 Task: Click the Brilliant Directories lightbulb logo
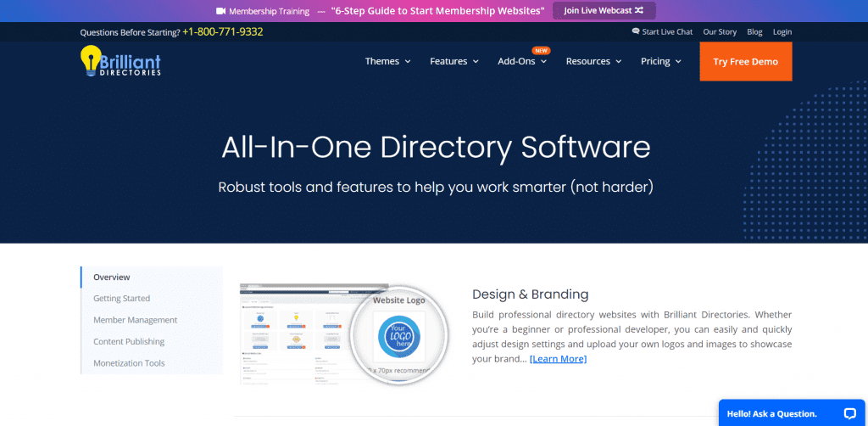[x=120, y=61]
